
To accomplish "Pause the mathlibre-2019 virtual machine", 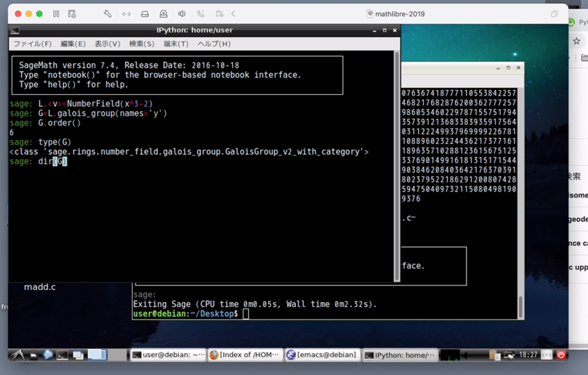I will pos(56,14).
